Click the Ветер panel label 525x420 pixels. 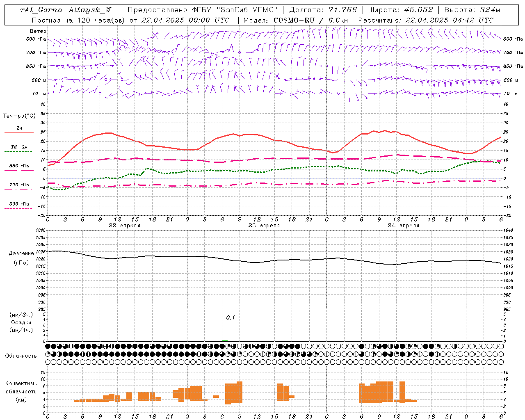coord(38,31)
